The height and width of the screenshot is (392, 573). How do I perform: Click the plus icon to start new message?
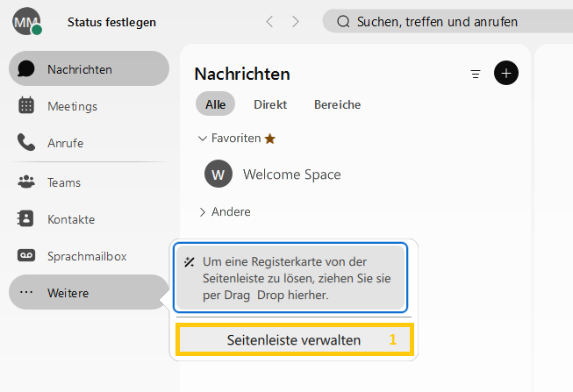pyautogui.click(x=506, y=73)
